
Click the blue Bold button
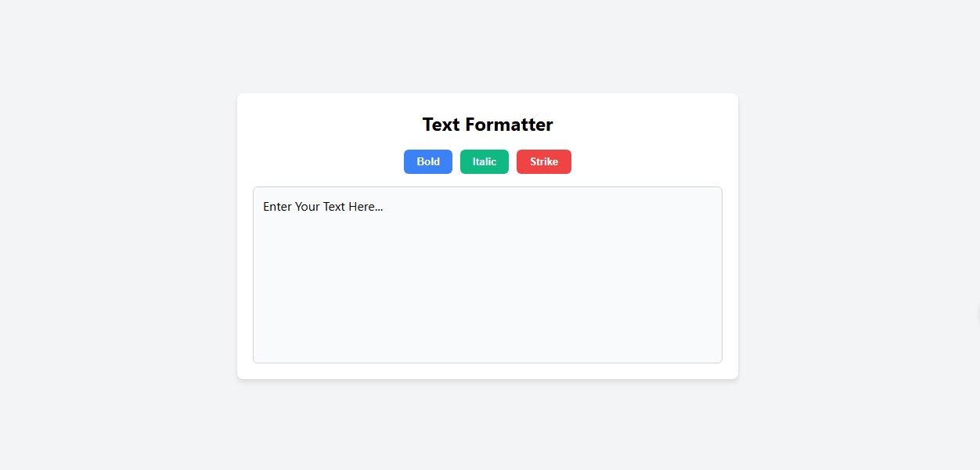(x=428, y=161)
